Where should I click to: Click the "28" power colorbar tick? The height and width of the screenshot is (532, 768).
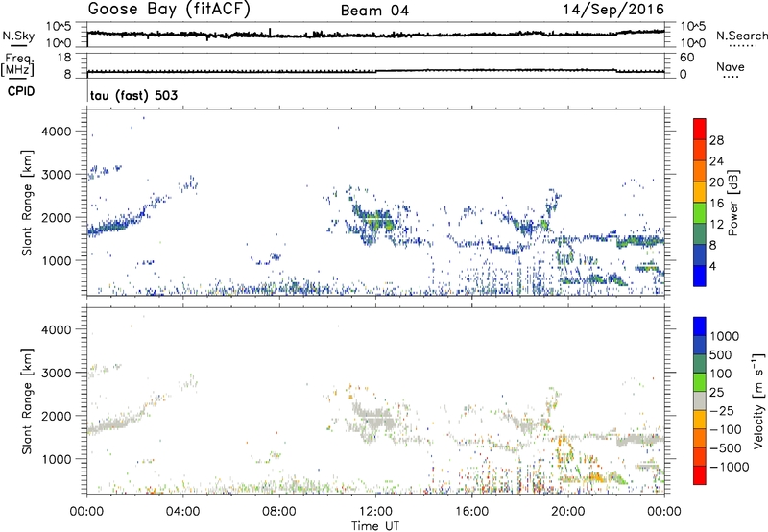pyautogui.click(x=716, y=140)
